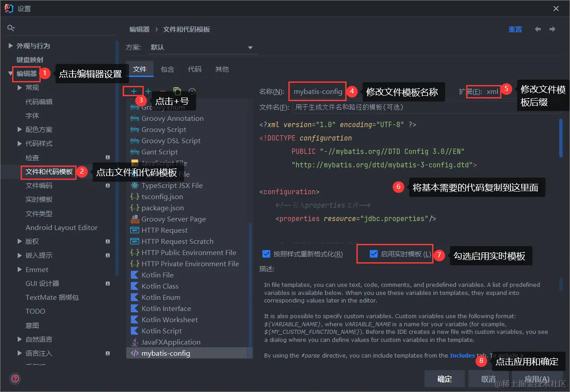Select the tsconfig.json braces icon

click(134, 196)
